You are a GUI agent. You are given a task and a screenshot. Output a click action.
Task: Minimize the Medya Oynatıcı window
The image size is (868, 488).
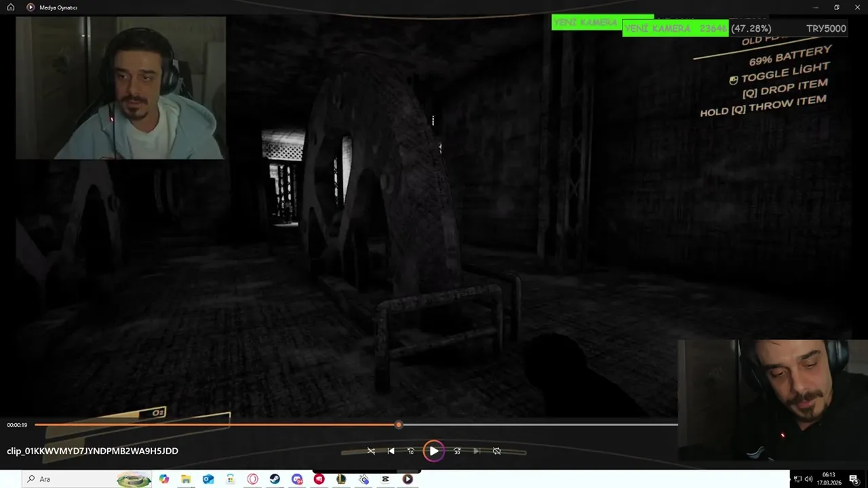816,7
